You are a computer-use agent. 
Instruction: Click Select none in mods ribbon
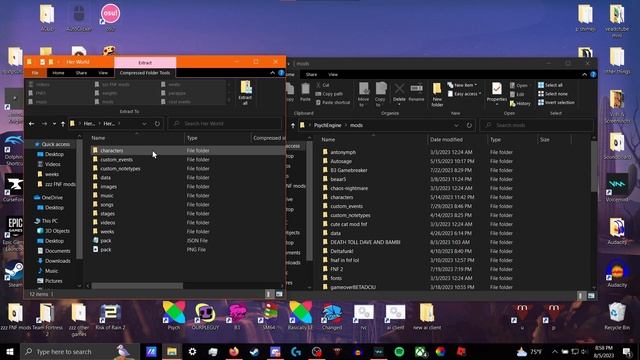tap(553, 93)
